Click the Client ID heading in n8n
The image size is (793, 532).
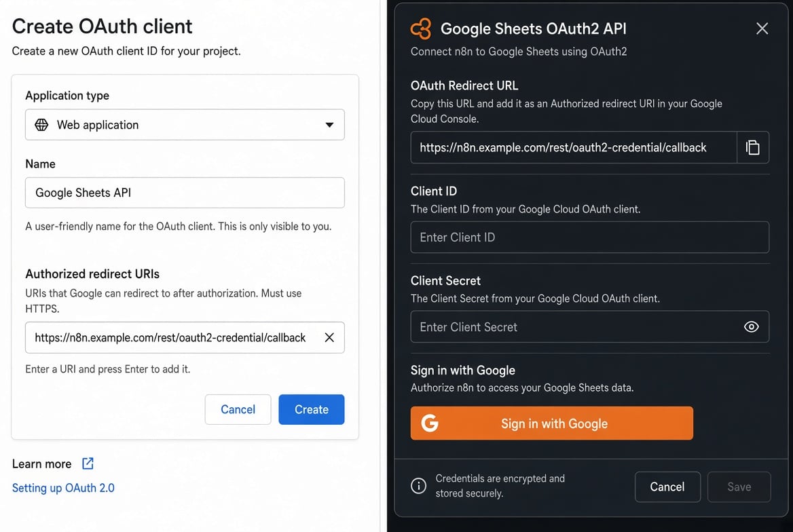[x=434, y=191]
